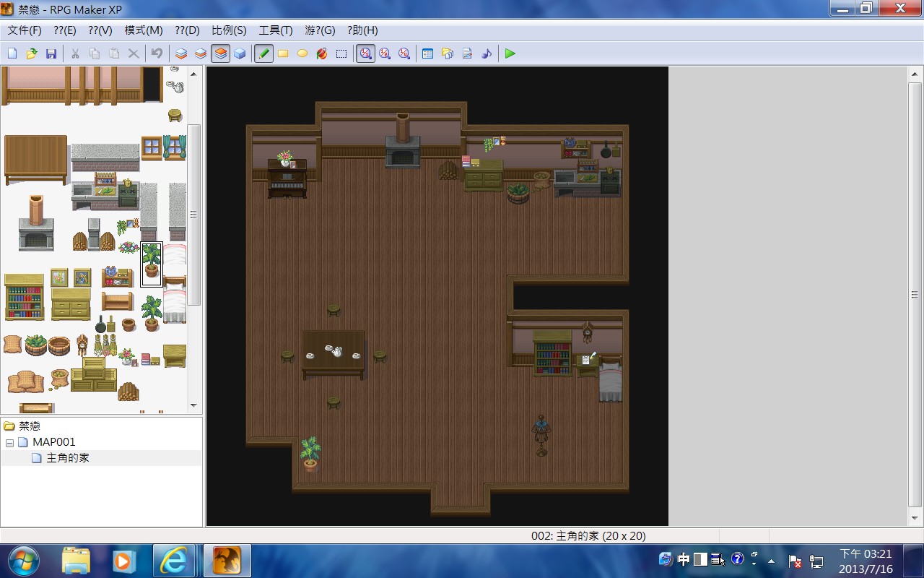
Task: Switch to map Layer 3
Action: coord(220,53)
